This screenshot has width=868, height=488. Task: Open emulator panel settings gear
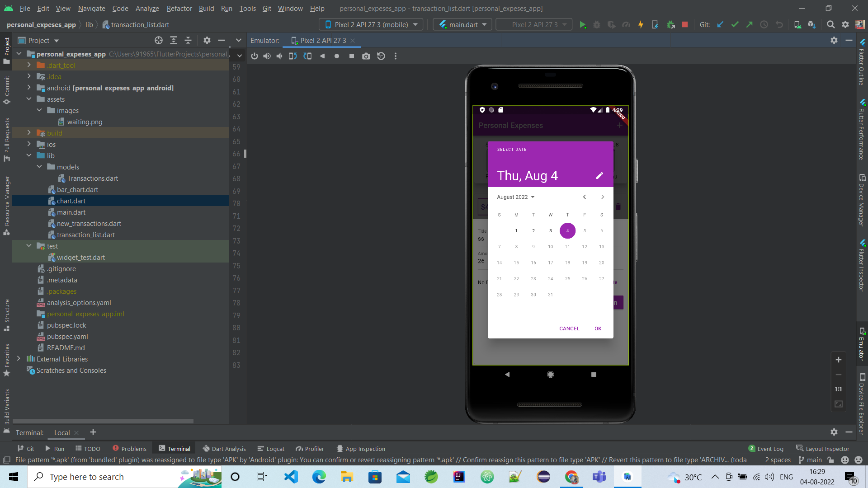pyautogui.click(x=834, y=41)
